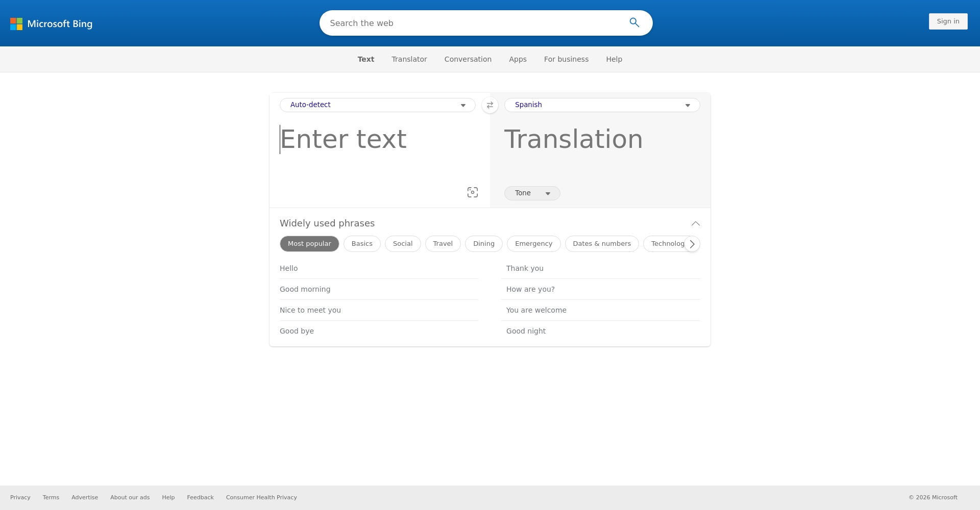980x510 pixels.
Task: Expand the Tone dropdown
Action: pos(532,193)
